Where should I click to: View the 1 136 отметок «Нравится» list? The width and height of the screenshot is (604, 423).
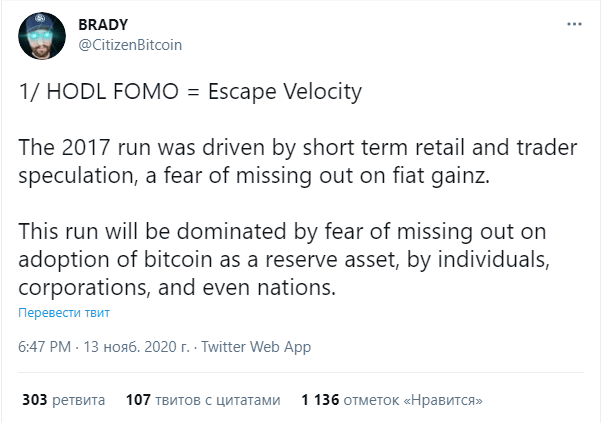(392, 400)
